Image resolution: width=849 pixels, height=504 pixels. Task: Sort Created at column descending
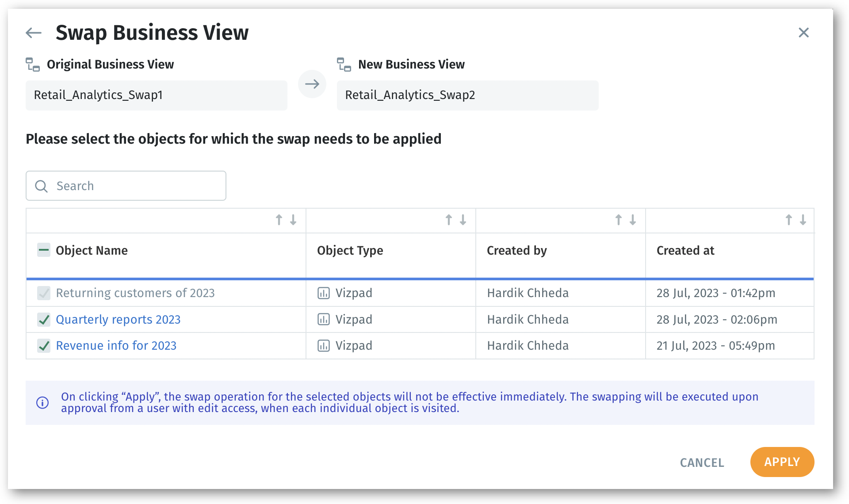click(803, 220)
